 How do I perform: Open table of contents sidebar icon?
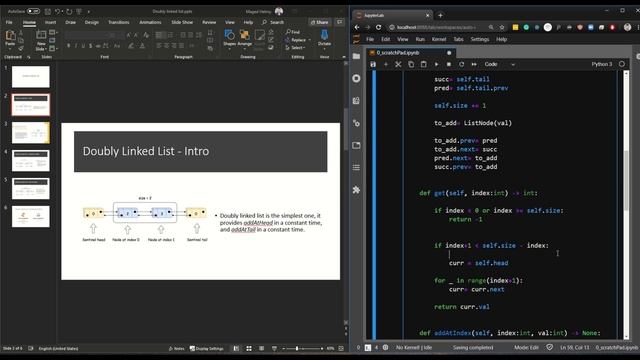point(356,167)
